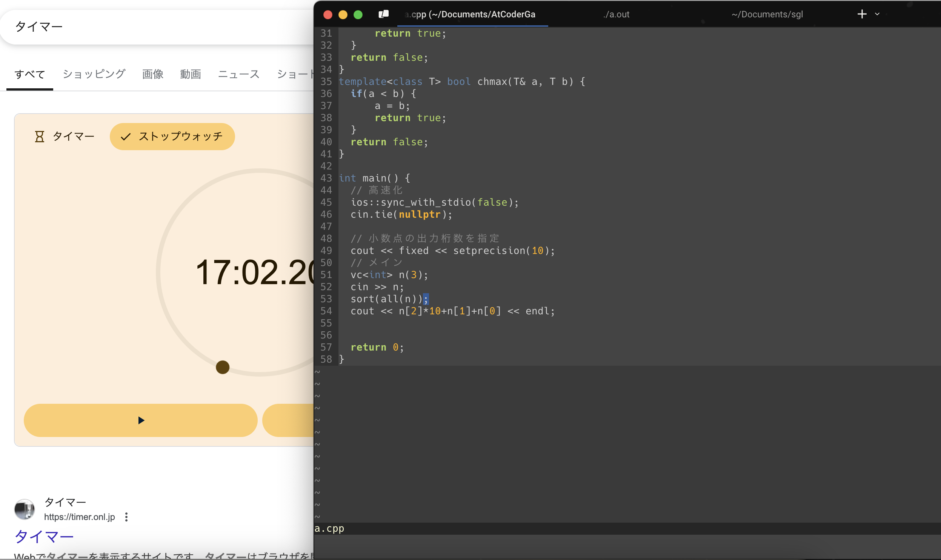Click the green window zoom button
Screen dimensions: 941x560
[358, 15]
